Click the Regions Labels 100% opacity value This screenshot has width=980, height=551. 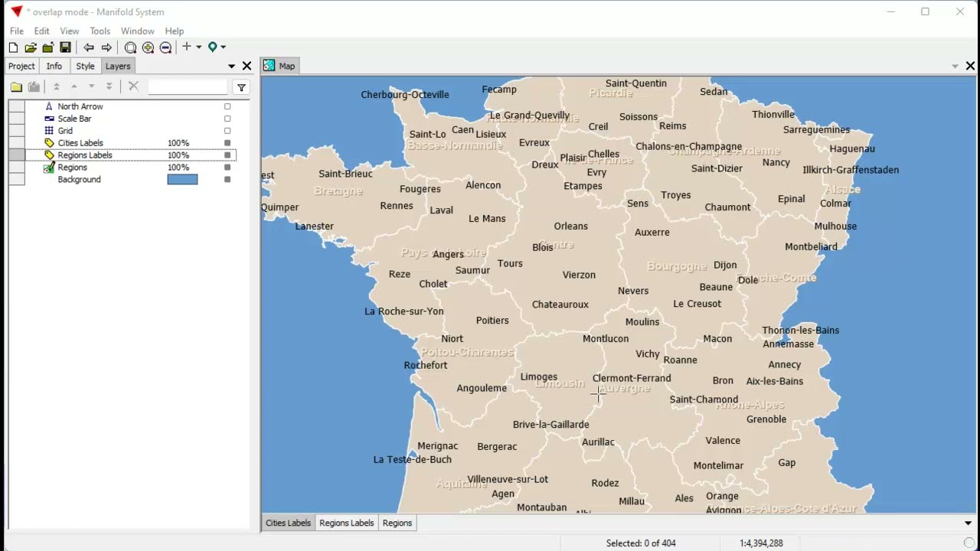click(x=178, y=155)
